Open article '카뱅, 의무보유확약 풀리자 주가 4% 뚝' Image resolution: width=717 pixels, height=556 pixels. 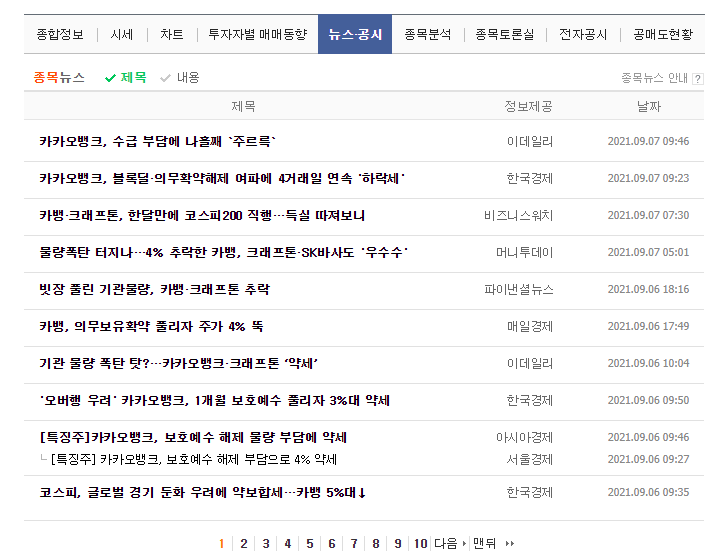[151, 326]
